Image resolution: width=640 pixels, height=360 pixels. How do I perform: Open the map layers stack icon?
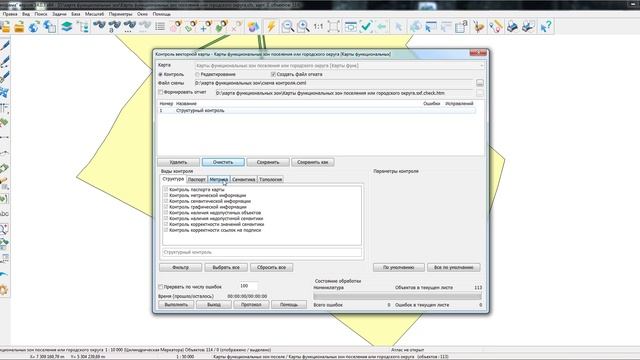67,27
